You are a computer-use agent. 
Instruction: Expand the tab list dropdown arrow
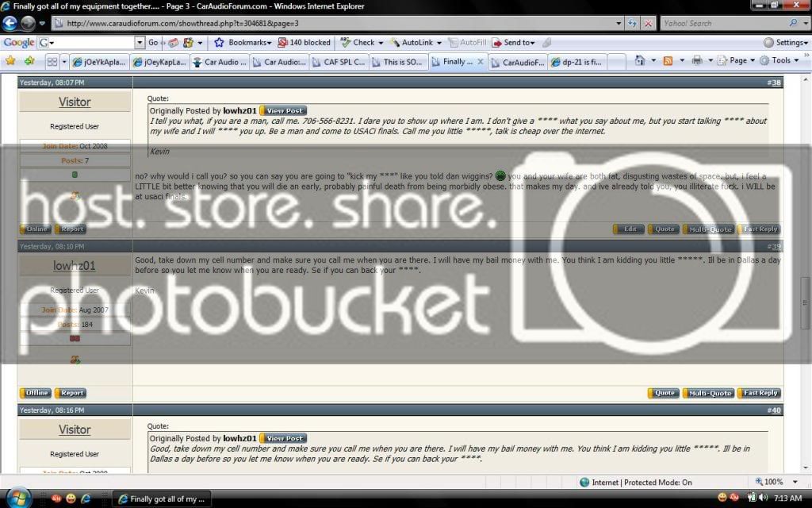click(64, 62)
